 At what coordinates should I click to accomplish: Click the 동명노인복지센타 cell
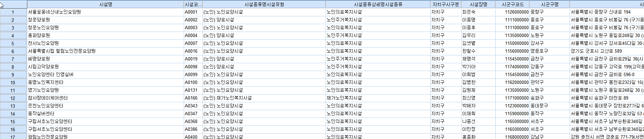[x=105, y=82]
